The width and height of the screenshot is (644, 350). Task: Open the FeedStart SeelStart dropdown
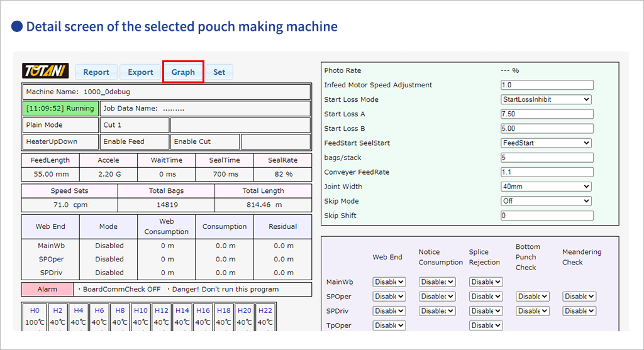tap(546, 143)
